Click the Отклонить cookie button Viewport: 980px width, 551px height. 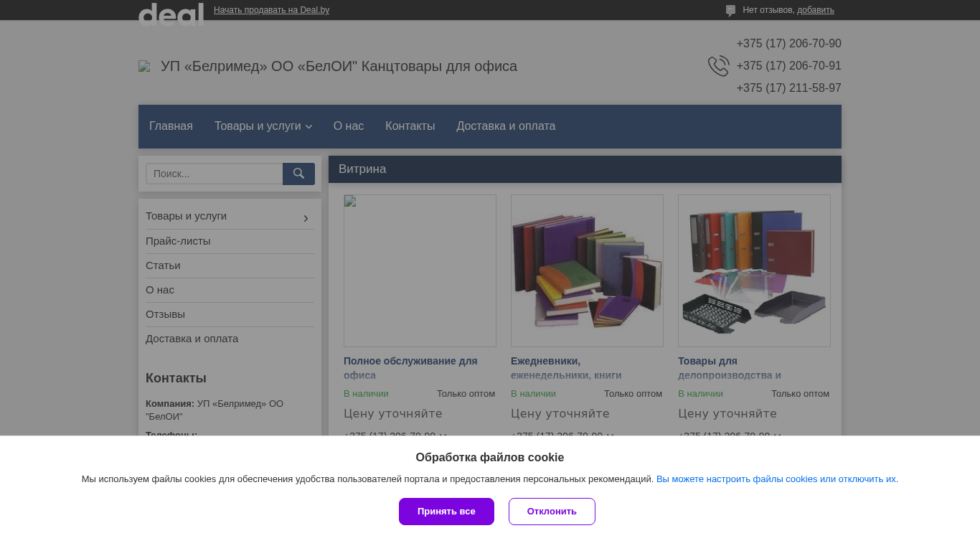pos(552,512)
